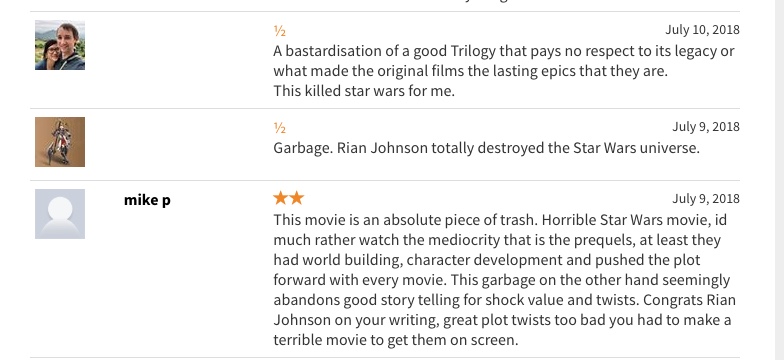Click mike p's default gray profile avatar
Viewport: 784px width, 360px height.
(x=60, y=214)
